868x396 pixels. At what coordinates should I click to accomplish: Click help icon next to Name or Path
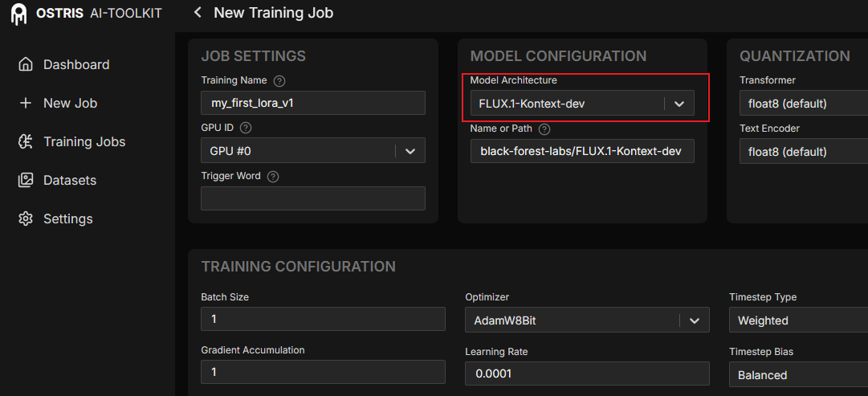(544, 129)
